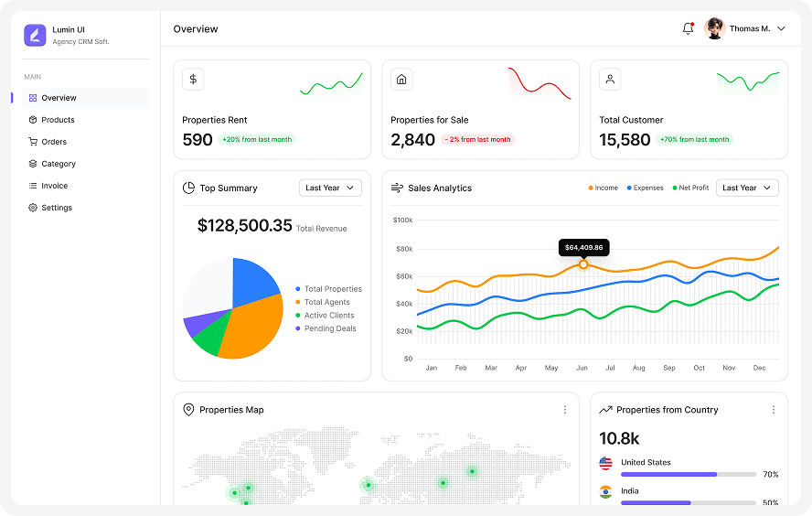
Task: Open Last Year dropdown in Sales Analytics
Action: [x=747, y=188]
